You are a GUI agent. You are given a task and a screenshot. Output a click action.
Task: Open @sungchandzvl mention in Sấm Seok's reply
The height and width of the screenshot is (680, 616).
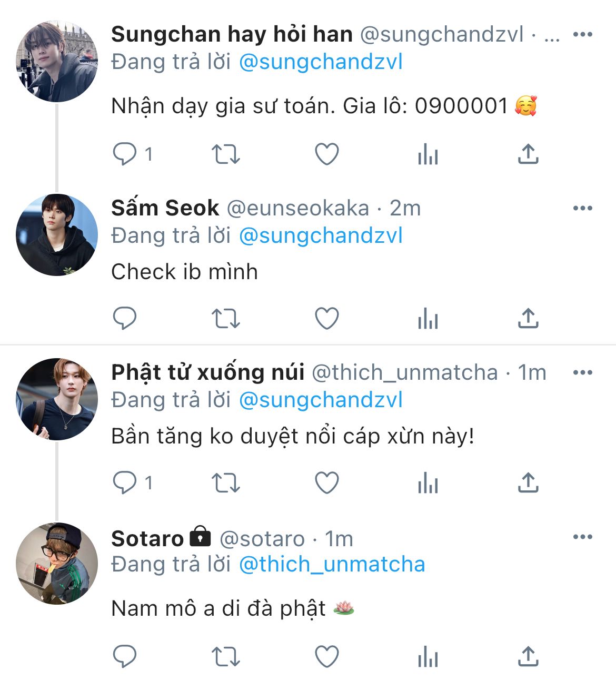tap(321, 235)
